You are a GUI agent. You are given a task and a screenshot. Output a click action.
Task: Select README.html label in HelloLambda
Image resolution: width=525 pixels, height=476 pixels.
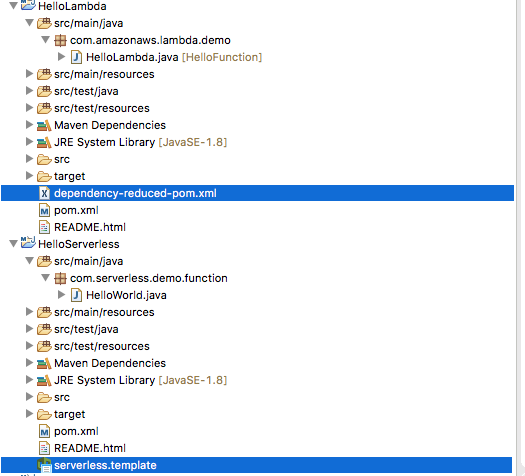(x=90, y=227)
